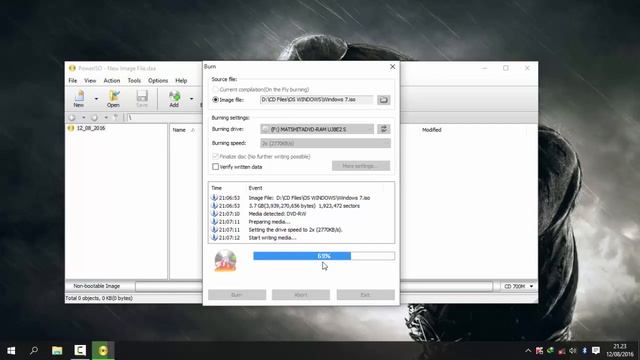Click the taskbar clock and date
Screen dimensions: 640x360
(x=619, y=351)
